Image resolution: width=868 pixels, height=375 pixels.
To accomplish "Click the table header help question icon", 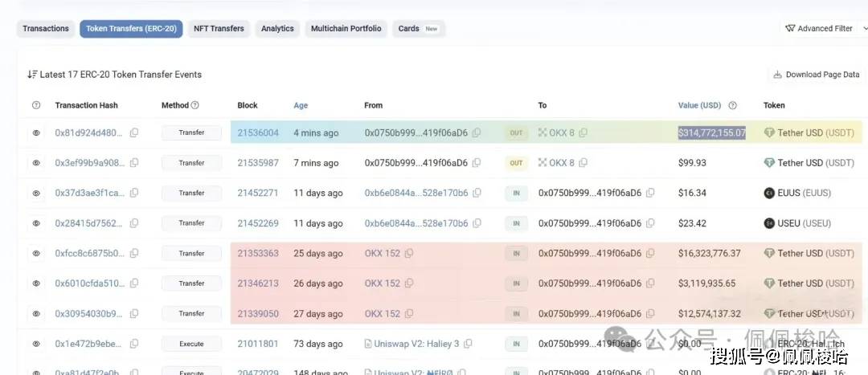I will [x=36, y=105].
